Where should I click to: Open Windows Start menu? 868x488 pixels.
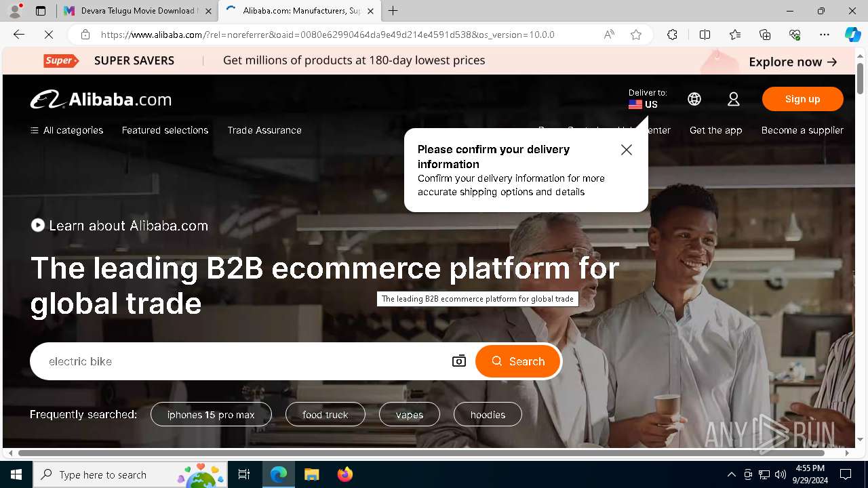pos(16,474)
